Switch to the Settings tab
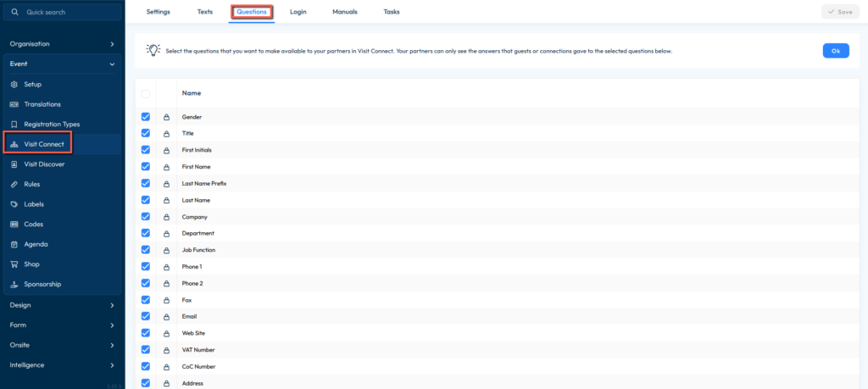This screenshot has height=389, width=868. click(158, 12)
